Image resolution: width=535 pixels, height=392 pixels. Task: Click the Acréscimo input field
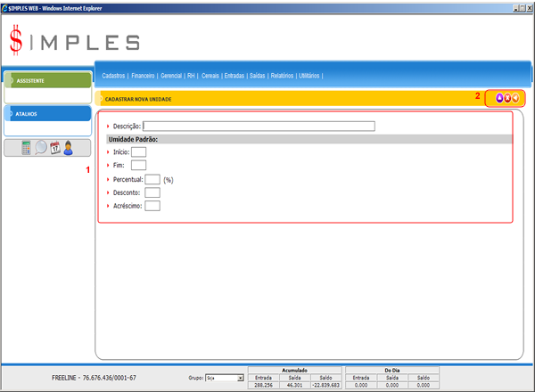click(152, 207)
